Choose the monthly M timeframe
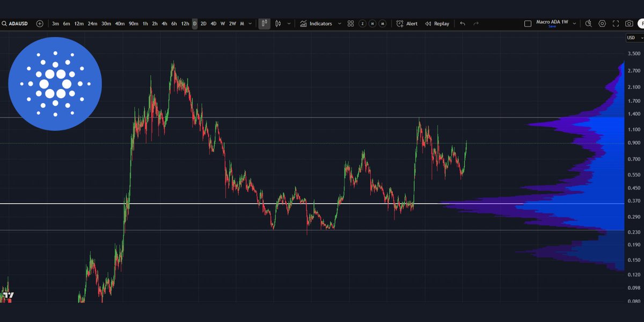Screen dimensions: 644x322 coord(242,24)
